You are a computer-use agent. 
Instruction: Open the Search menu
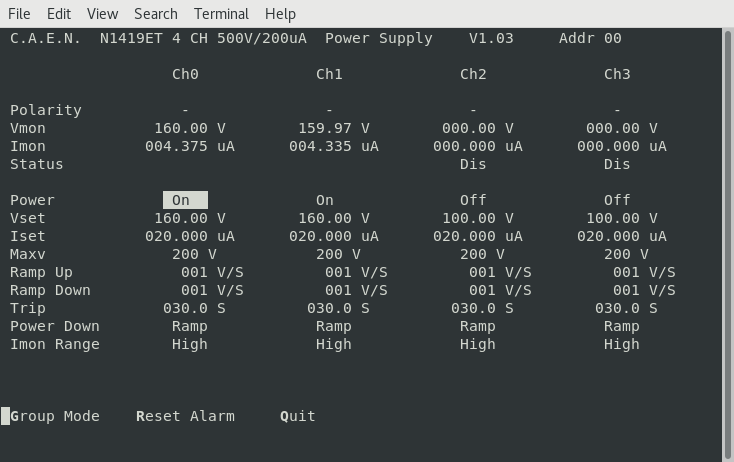[155, 14]
